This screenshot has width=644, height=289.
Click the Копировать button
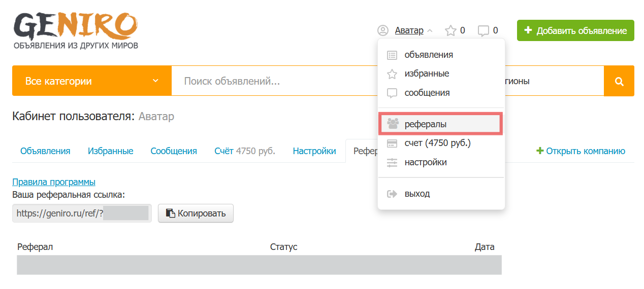(x=196, y=213)
